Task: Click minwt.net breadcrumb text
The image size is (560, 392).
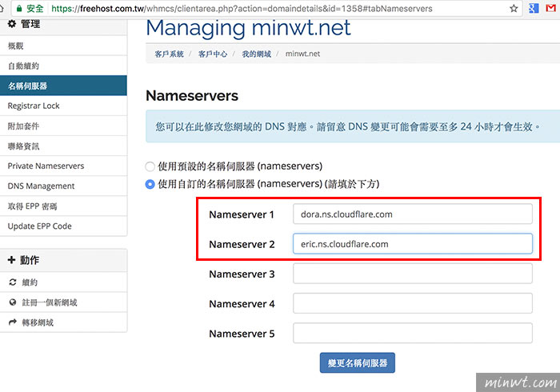Action: coord(302,54)
